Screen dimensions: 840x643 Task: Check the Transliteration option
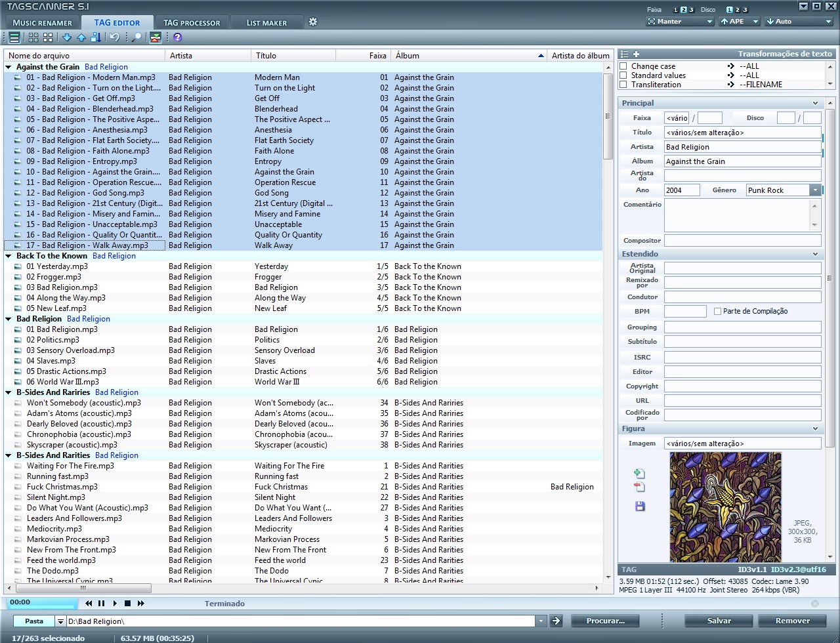pos(623,84)
